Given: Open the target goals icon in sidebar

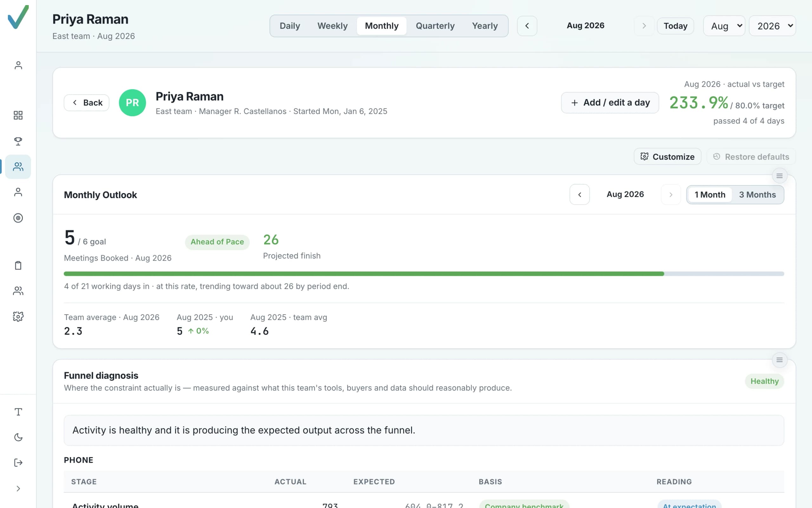Looking at the screenshot, I should [18, 218].
